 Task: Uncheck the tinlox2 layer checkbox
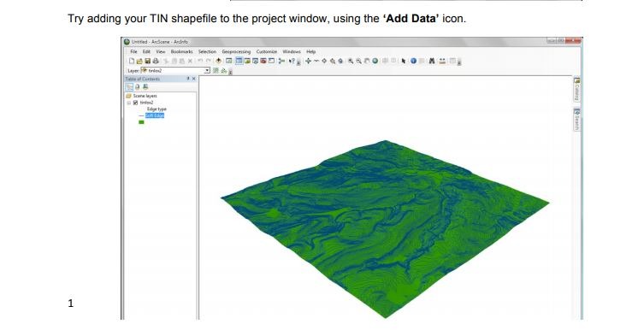tap(135, 103)
